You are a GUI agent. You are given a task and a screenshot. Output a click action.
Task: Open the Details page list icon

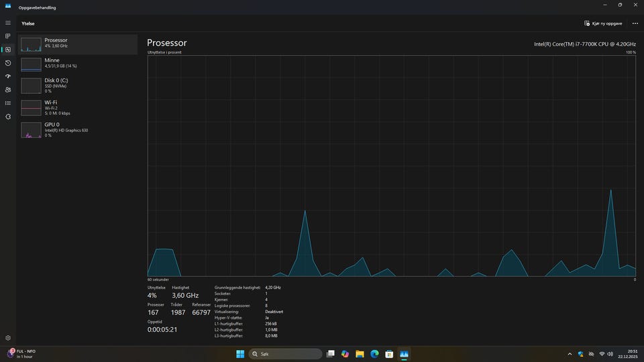pos(8,103)
